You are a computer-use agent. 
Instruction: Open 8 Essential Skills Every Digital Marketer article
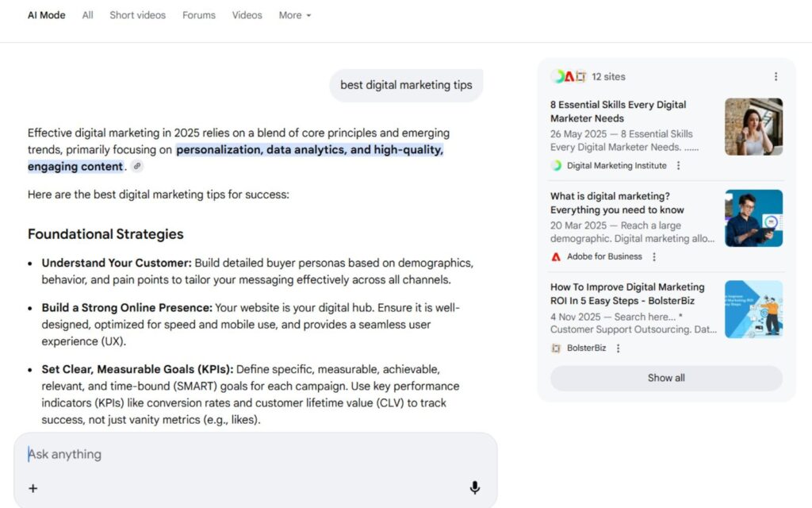(619, 111)
